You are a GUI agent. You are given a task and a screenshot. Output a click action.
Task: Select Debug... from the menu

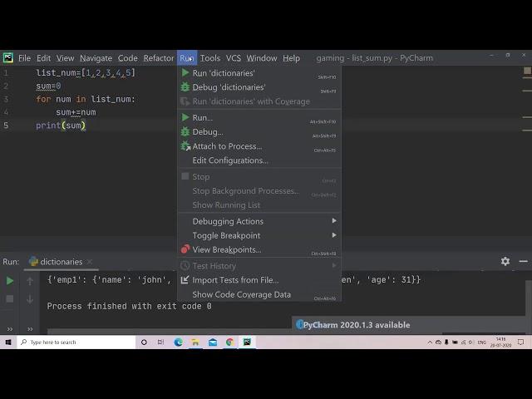coord(259,132)
